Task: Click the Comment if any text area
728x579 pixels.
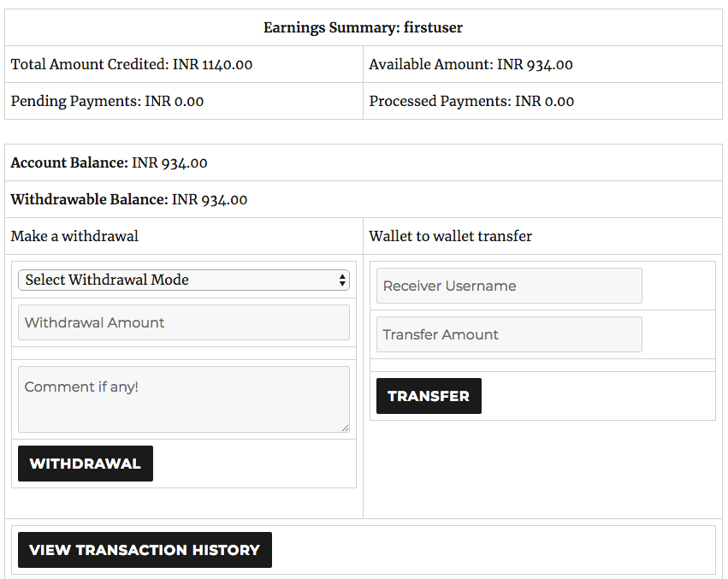Action: coord(183,399)
